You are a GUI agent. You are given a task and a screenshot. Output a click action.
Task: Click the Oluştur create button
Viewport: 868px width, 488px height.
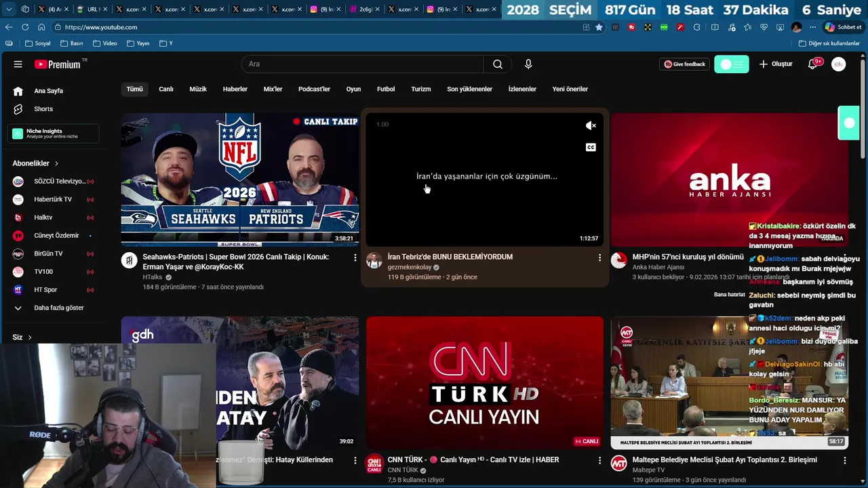point(776,64)
